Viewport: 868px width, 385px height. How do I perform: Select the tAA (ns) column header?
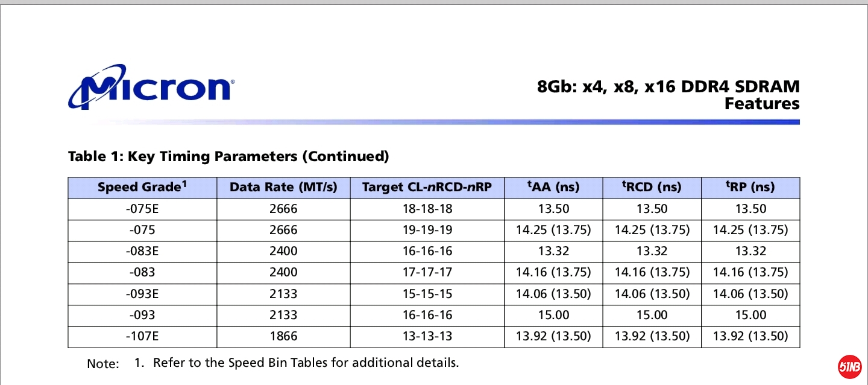coord(553,188)
